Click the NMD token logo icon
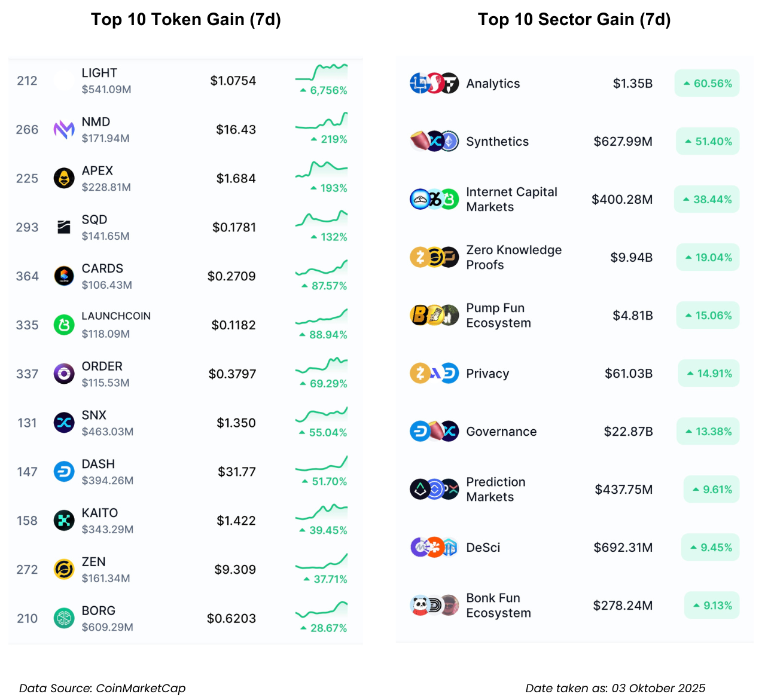Image resolution: width=771 pixels, height=700 pixels. pos(64,129)
